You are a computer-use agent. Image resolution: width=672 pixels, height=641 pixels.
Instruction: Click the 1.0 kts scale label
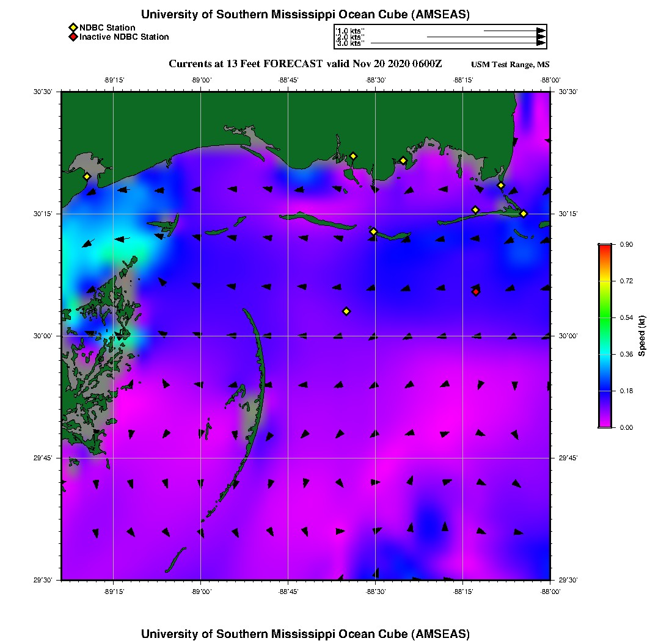(350, 31)
